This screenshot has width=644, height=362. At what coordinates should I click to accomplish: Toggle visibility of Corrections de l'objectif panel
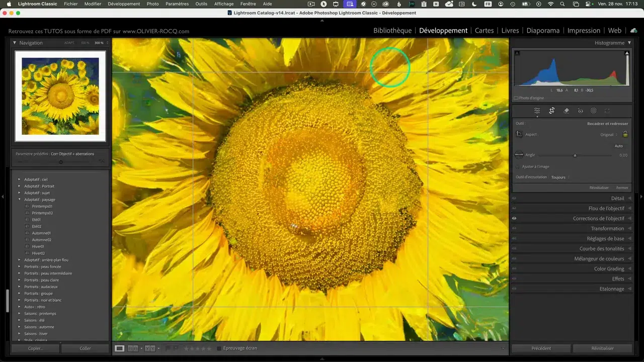click(x=514, y=219)
